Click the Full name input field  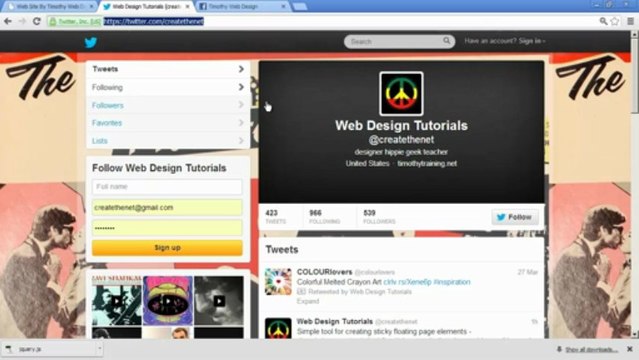(x=167, y=186)
